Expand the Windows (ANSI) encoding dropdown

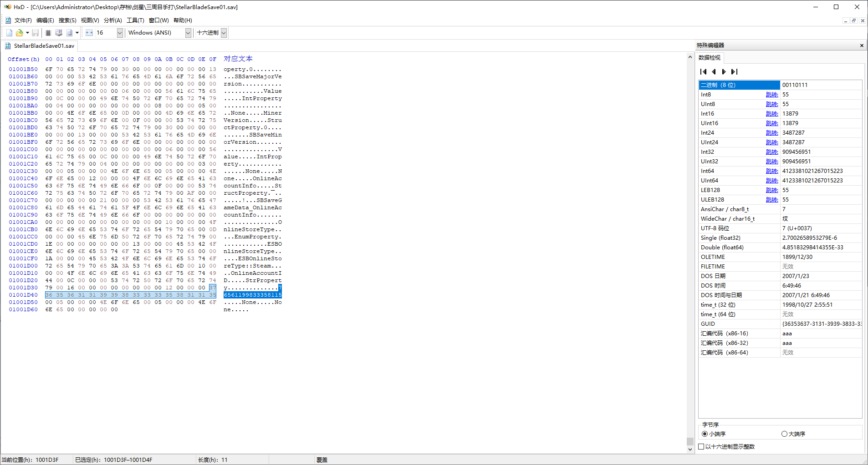click(188, 33)
